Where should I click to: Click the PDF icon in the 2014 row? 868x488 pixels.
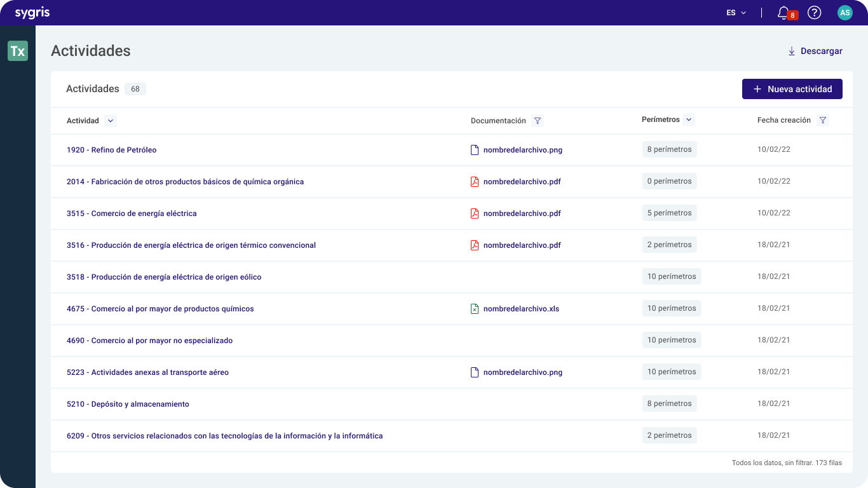[474, 182]
